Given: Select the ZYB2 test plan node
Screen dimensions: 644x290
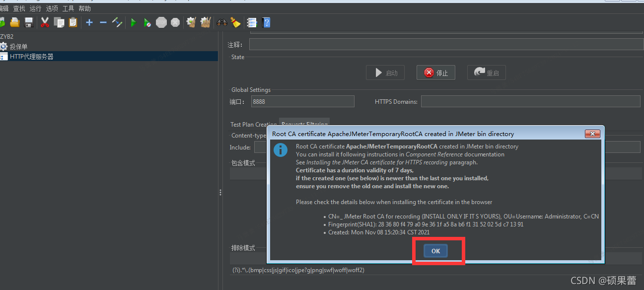Looking at the screenshot, I should 7,37.
